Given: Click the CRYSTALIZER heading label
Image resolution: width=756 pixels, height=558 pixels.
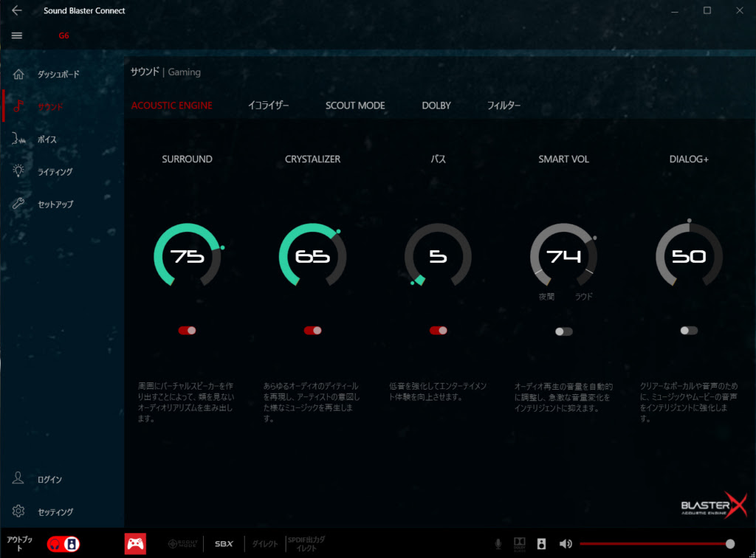Looking at the screenshot, I should (312, 159).
